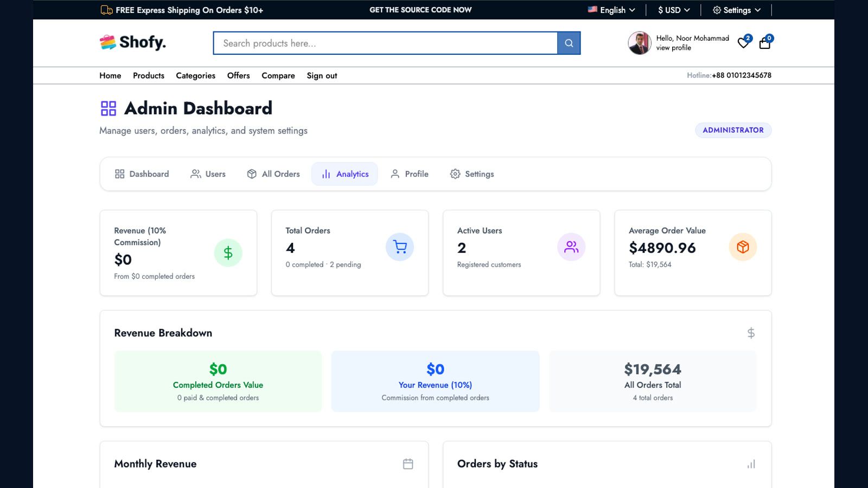Click the orange box Average Order icon
The image size is (868, 488).
pyautogui.click(x=743, y=247)
